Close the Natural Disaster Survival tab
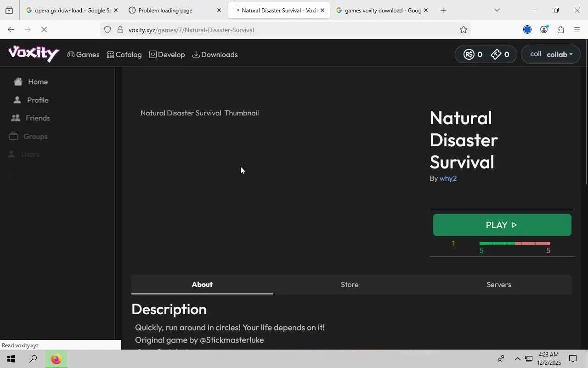The height and width of the screenshot is (368, 588). pyautogui.click(x=322, y=10)
